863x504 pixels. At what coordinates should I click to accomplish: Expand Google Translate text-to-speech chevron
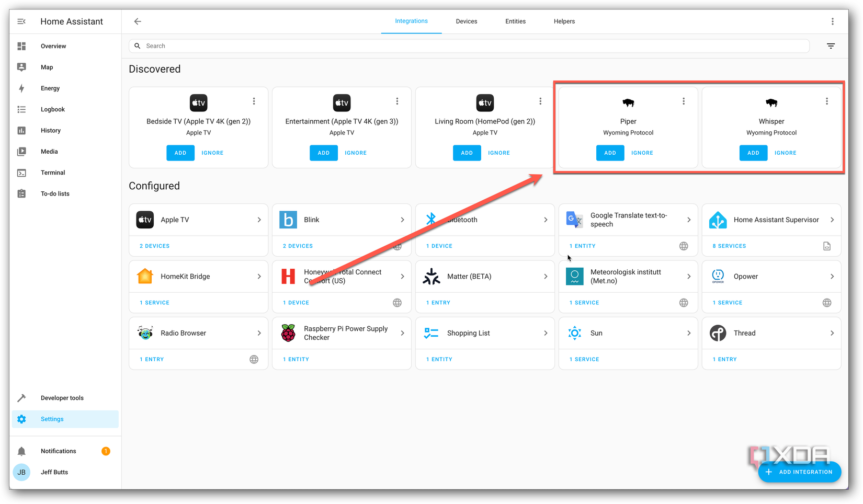[x=689, y=220]
